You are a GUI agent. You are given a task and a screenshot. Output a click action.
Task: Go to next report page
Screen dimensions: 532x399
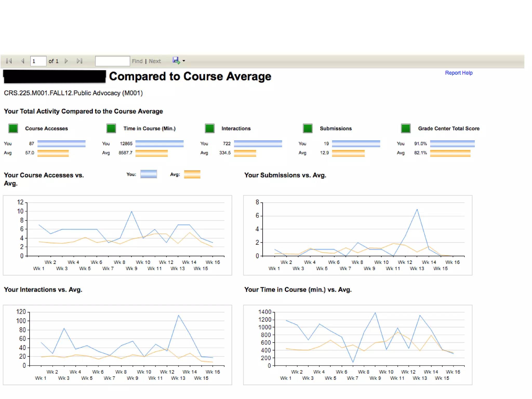66,61
